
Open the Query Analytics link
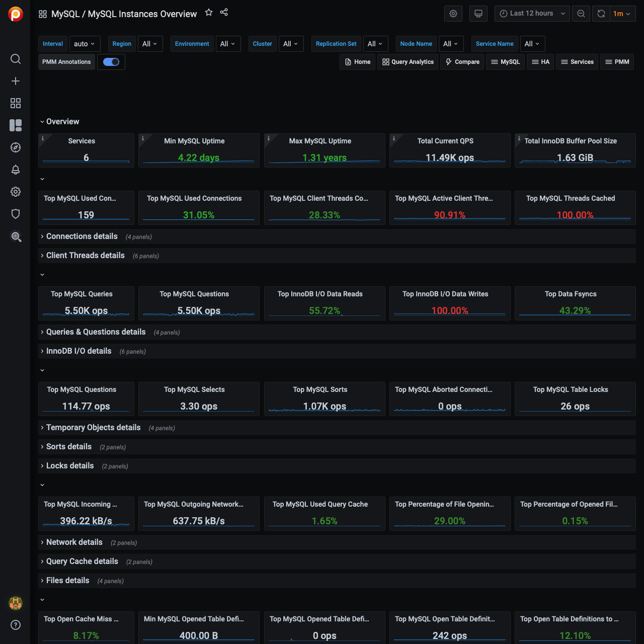pyautogui.click(x=408, y=62)
